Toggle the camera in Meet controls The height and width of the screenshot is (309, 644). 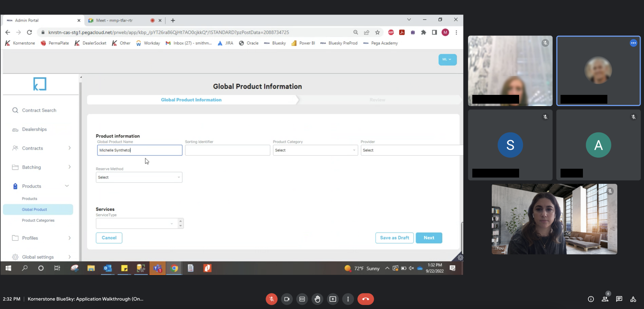pos(287,299)
